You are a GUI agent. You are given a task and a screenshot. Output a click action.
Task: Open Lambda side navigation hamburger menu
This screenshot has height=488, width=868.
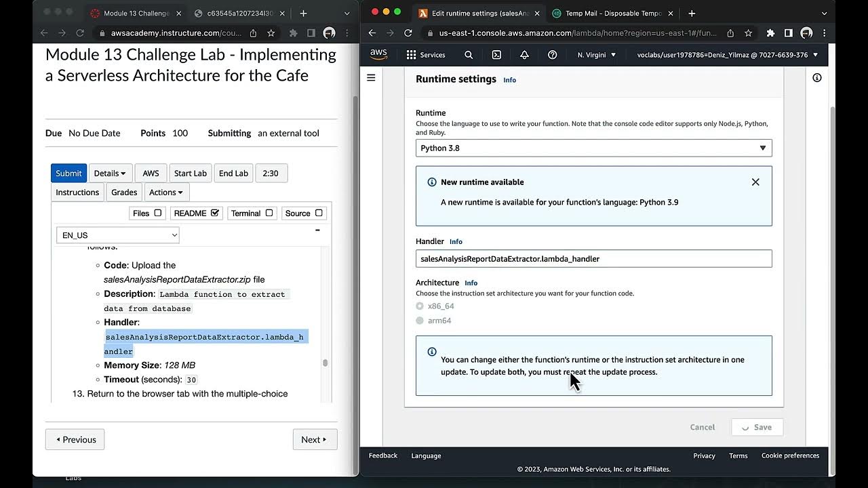click(x=371, y=78)
